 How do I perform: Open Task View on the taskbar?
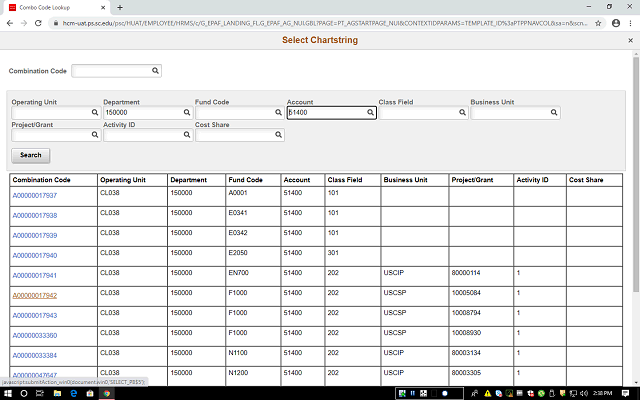[40, 393]
